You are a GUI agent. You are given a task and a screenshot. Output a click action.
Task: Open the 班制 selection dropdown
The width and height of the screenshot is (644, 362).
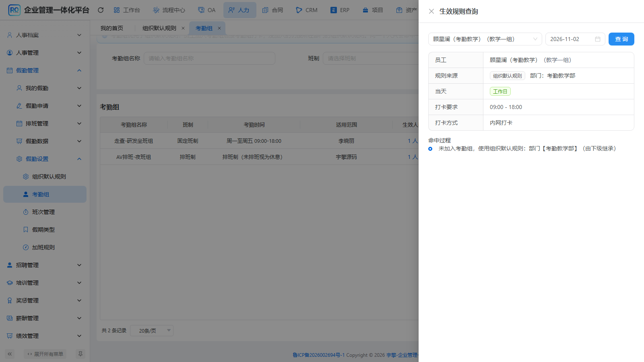pyautogui.click(x=371, y=58)
